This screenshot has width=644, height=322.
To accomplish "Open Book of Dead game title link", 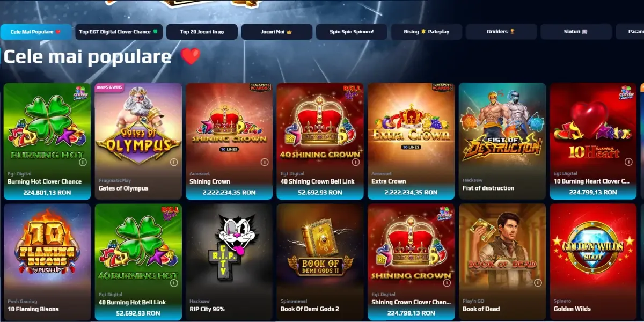I will [x=481, y=309].
